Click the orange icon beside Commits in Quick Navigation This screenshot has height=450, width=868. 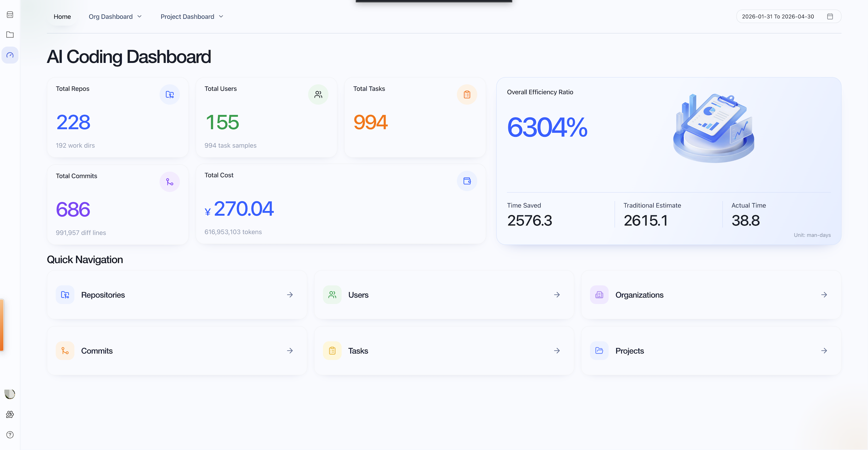(65, 351)
